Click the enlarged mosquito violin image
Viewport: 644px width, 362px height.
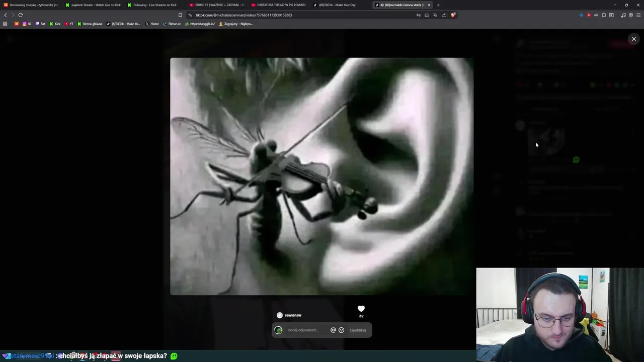pyautogui.click(x=321, y=176)
